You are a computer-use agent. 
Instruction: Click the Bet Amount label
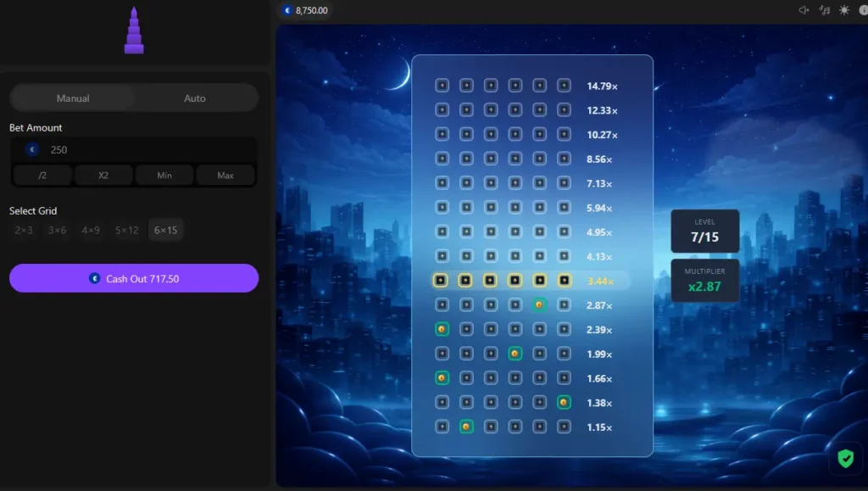(36, 127)
